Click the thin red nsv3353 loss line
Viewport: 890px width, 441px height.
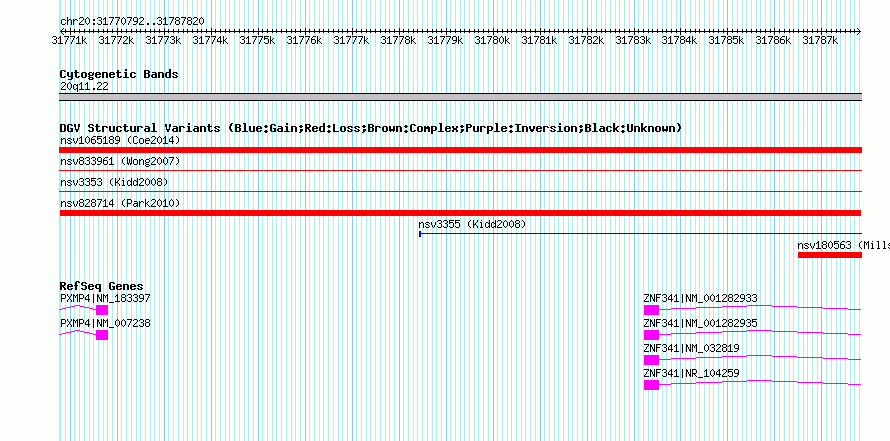460,191
